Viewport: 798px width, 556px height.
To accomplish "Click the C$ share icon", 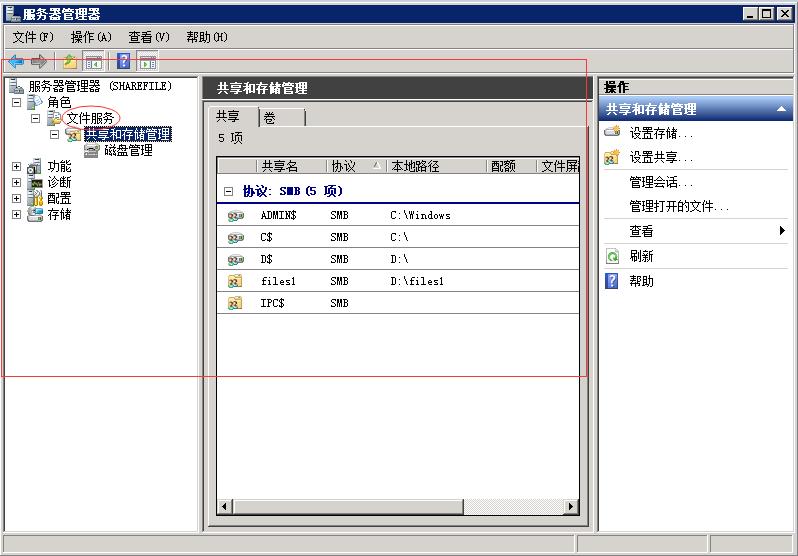I will (235, 237).
